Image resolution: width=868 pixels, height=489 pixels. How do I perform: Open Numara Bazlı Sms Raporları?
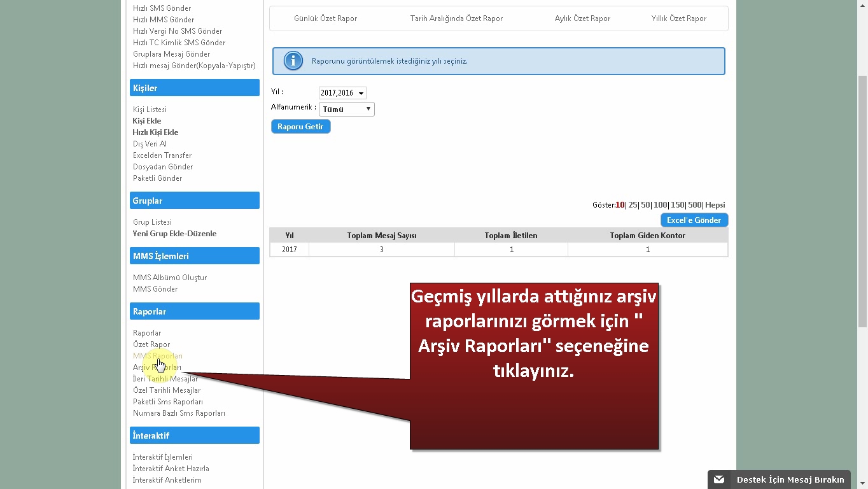(x=179, y=413)
